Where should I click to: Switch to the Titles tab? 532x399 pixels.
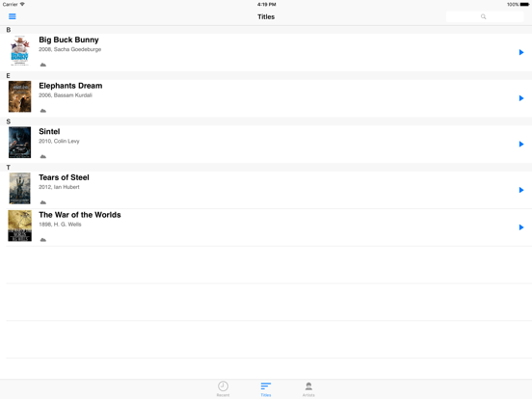click(266, 388)
